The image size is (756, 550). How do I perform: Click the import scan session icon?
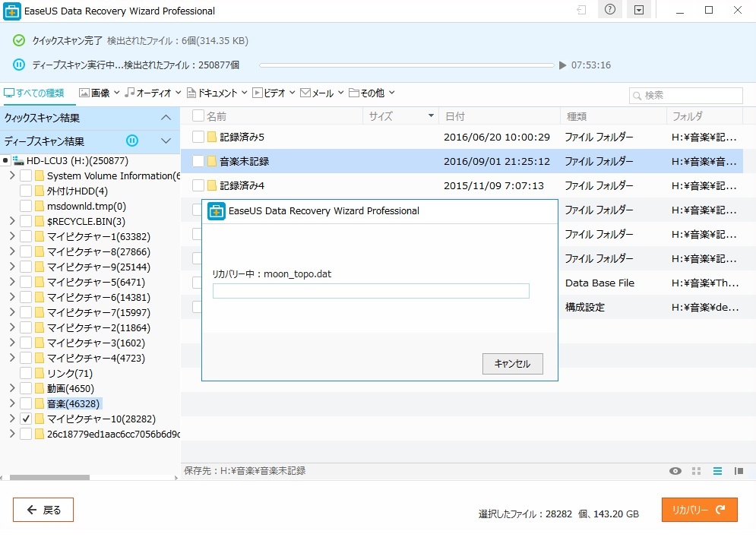pyautogui.click(x=581, y=10)
